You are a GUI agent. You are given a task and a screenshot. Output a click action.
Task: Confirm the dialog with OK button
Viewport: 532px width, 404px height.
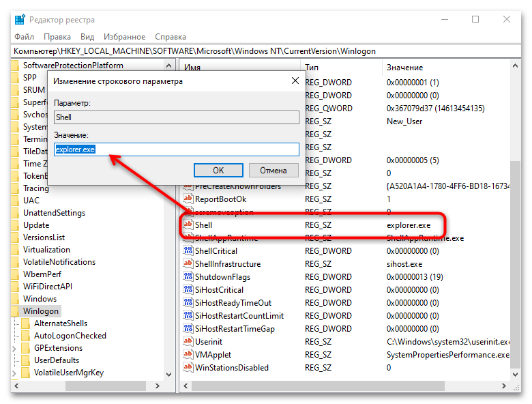click(x=218, y=170)
